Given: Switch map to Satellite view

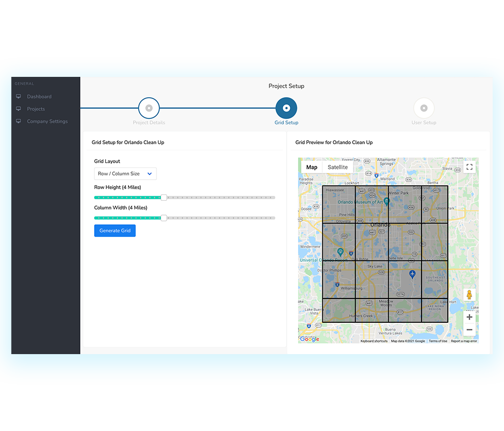Looking at the screenshot, I should pos(338,167).
